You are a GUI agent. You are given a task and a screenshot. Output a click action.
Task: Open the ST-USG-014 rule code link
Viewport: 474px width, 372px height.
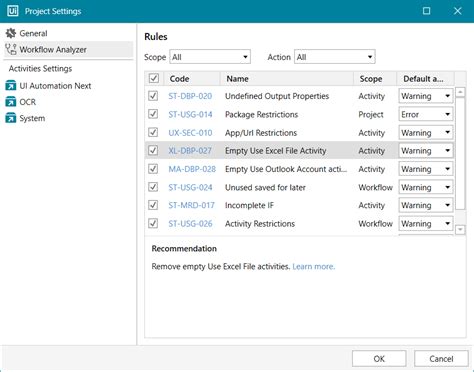pos(190,115)
